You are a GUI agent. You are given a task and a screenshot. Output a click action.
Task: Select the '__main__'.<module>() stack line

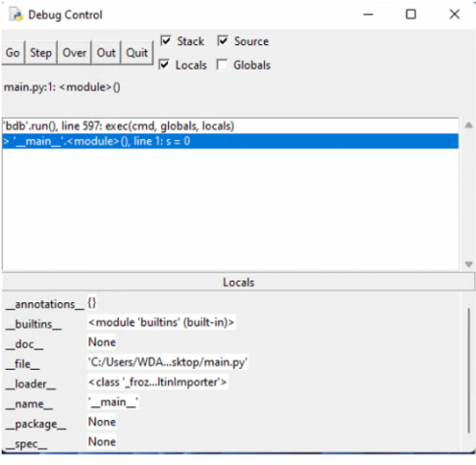click(231, 141)
